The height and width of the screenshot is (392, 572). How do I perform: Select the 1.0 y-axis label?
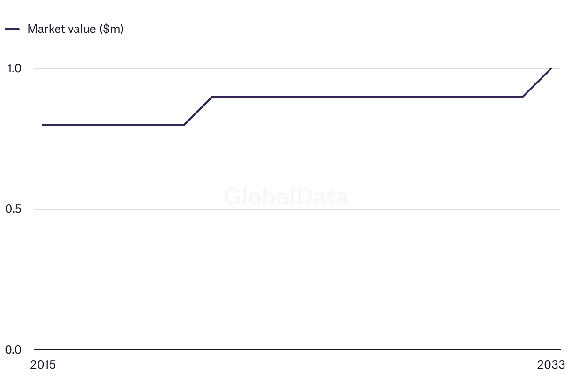pos(14,68)
